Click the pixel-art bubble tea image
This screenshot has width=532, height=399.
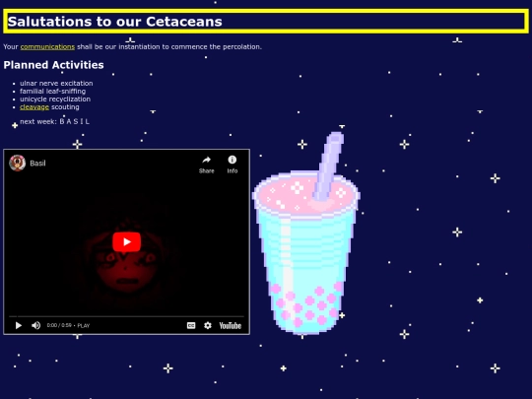(306, 233)
